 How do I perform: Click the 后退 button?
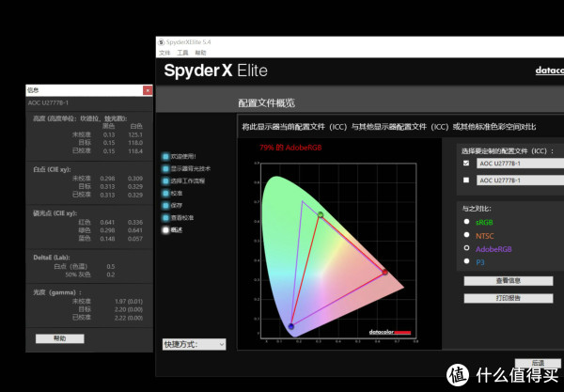tap(538, 363)
